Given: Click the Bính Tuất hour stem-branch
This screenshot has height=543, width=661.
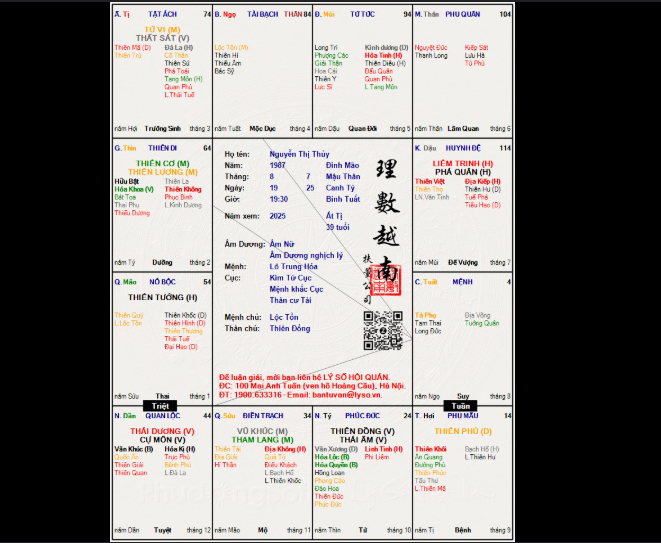Looking at the screenshot, I should pyautogui.click(x=343, y=199).
